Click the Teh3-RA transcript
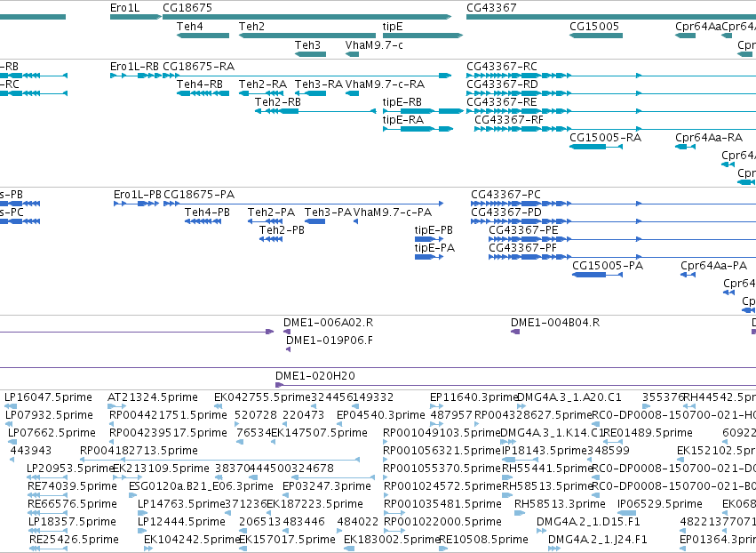 click(x=311, y=93)
